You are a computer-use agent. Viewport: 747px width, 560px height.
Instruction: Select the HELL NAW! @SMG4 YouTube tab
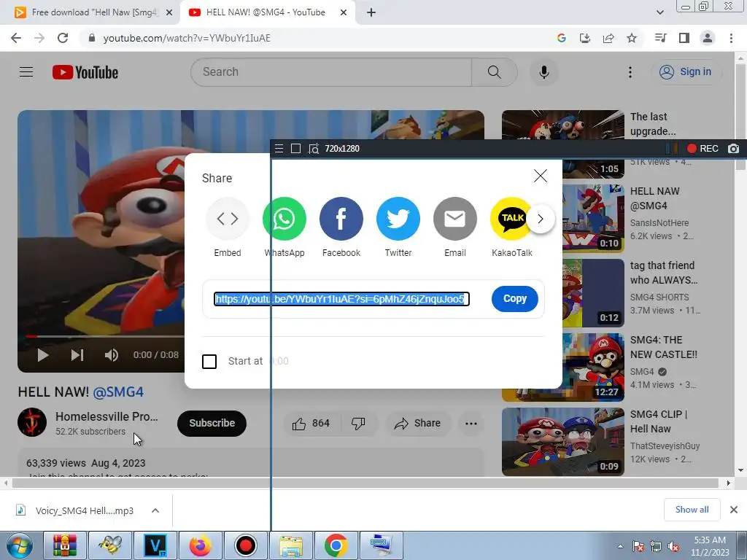(266, 12)
